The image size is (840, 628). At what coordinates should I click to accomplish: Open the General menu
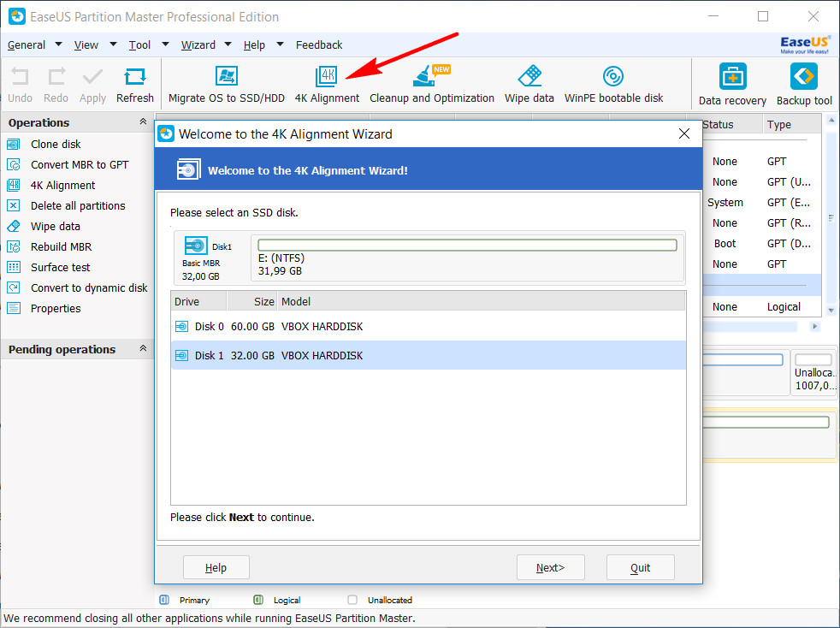(x=27, y=45)
